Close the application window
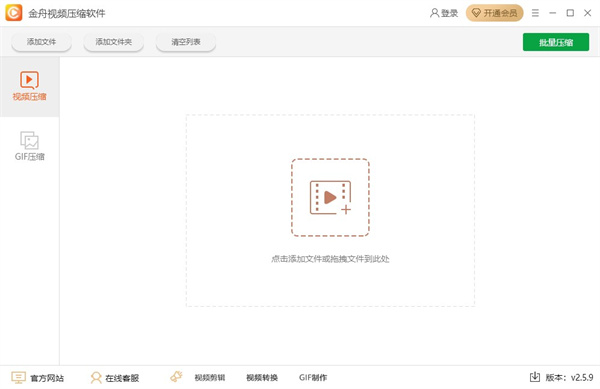Viewport: 600px width, 389px height. (588, 13)
